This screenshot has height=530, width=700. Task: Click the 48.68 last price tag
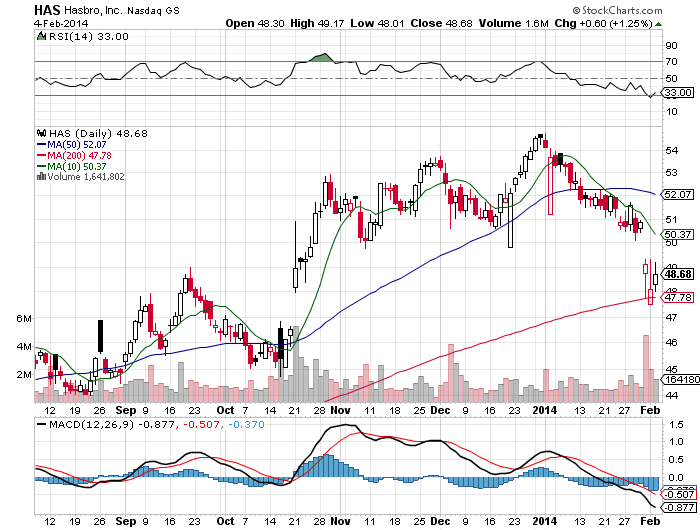click(678, 274)
